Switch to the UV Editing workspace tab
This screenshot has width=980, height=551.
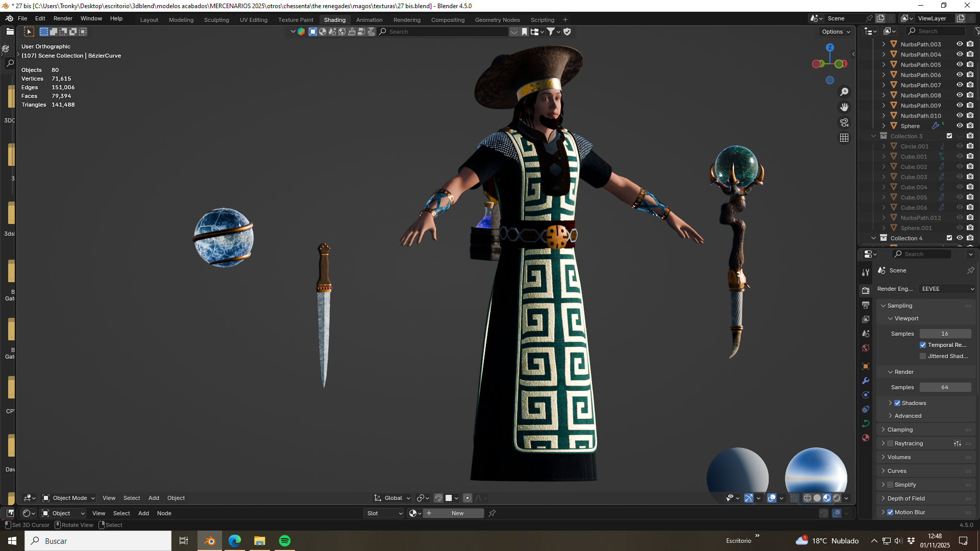(x=254, y=20)
